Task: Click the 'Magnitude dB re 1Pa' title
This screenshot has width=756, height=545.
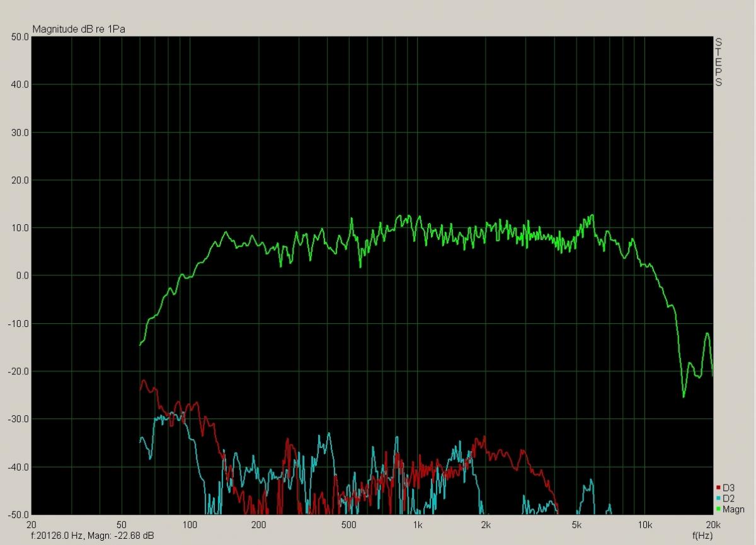Action: (73, 29)
